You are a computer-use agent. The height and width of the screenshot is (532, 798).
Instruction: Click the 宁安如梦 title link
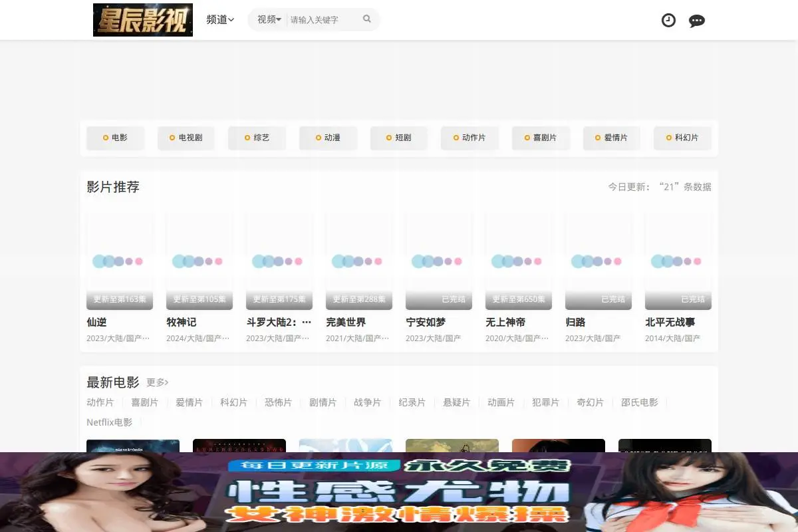pyautogui.click(x=426, y=323)
